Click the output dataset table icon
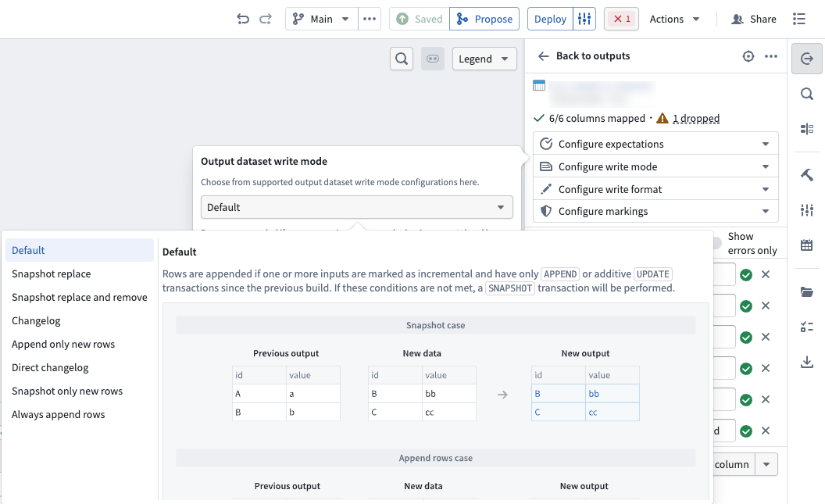 pyautogui.click(x=539, y=85)
